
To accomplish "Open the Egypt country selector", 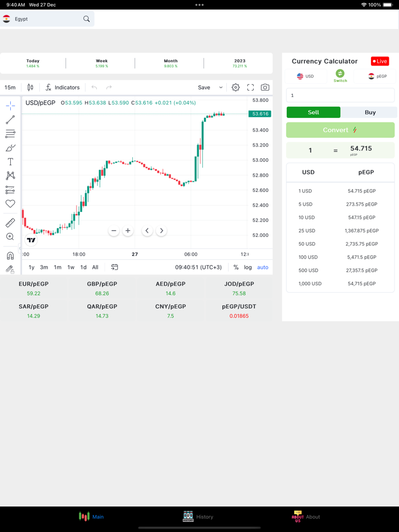I will click(x=47, y=19).
